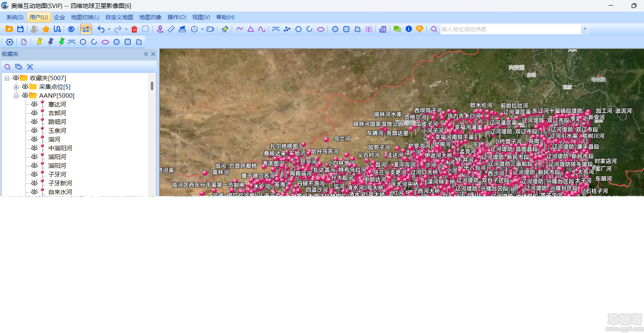Click the purple blank page icon
644x333 pixels.
click(x=24, y=42)
